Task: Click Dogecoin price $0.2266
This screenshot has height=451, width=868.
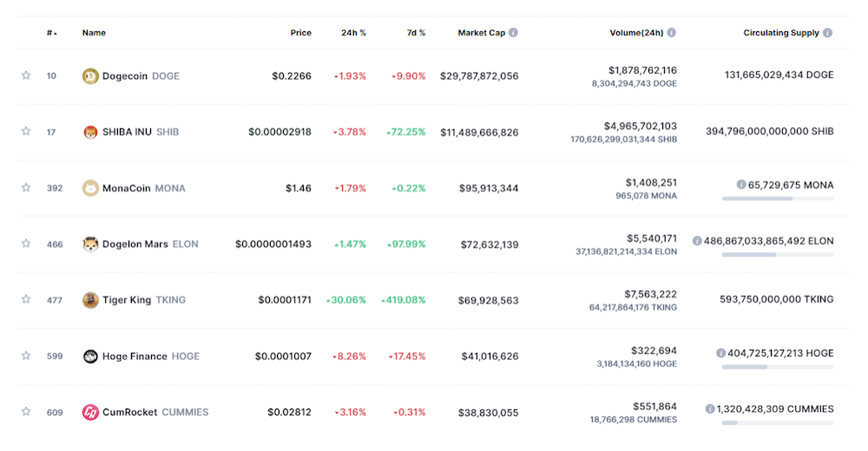Action: (292, 75)
